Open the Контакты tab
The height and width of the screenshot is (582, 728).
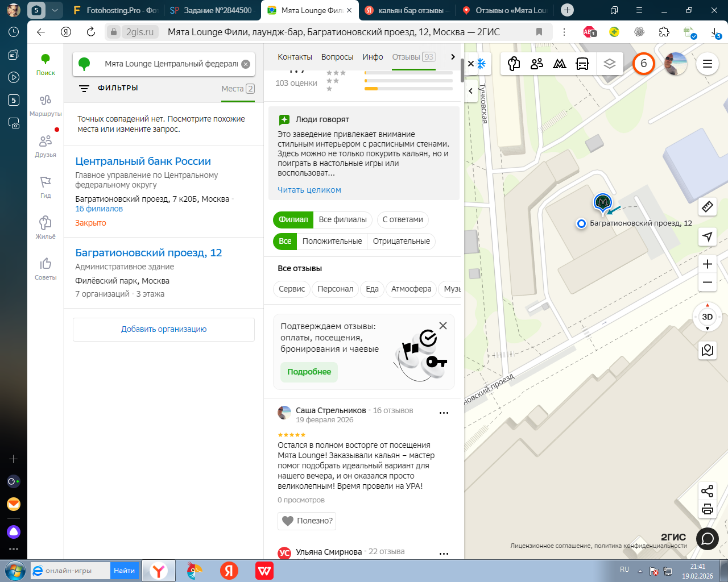click(x=295, y=57)
